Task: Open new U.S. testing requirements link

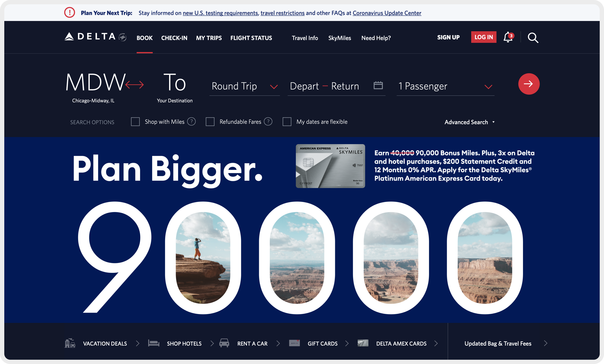Action: [x=220, y=13]
